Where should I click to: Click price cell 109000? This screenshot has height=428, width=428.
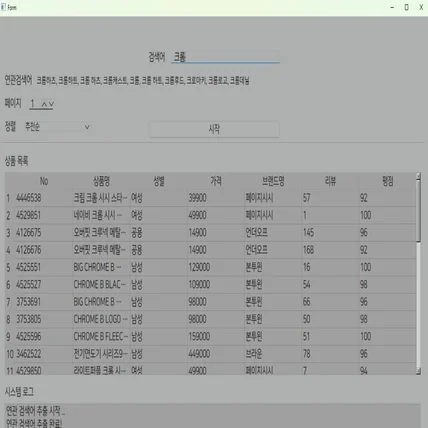(216, 285)
